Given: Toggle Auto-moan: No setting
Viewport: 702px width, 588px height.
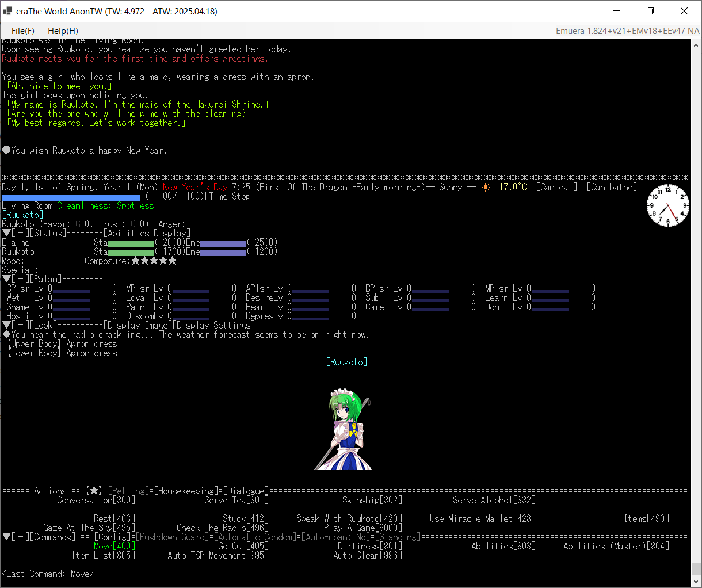Looking at the screenshot, I should pos(335,537).
